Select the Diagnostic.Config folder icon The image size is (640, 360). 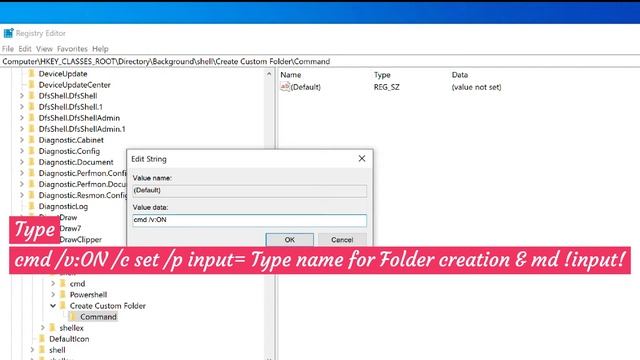tap(31, 151)
